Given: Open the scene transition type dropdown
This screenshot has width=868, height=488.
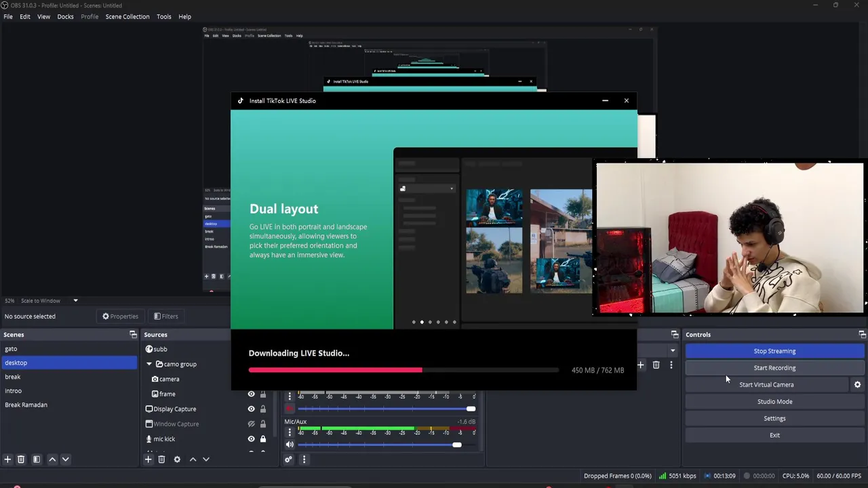Looking at the screenshot, I should [673, 350].
